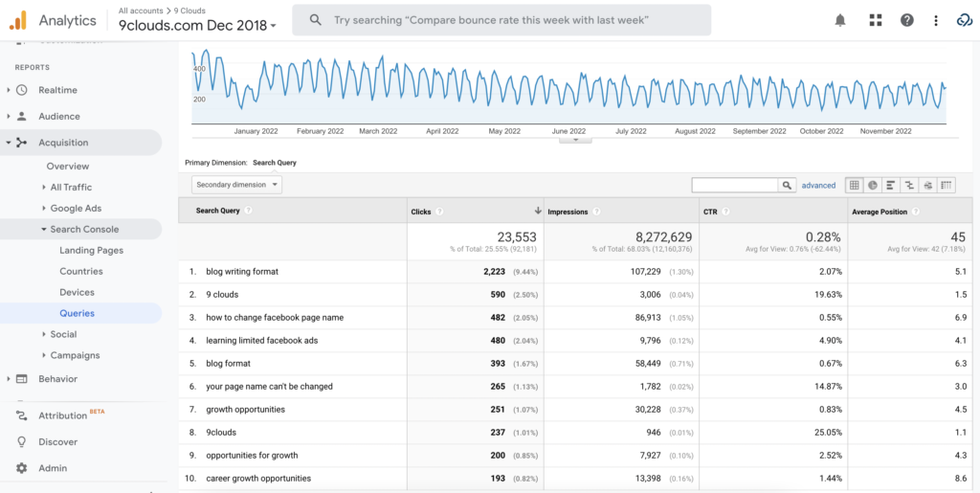Click the Google Analytics logo
The width and height of the screenshot is (980, 493).
click(17, 21)
